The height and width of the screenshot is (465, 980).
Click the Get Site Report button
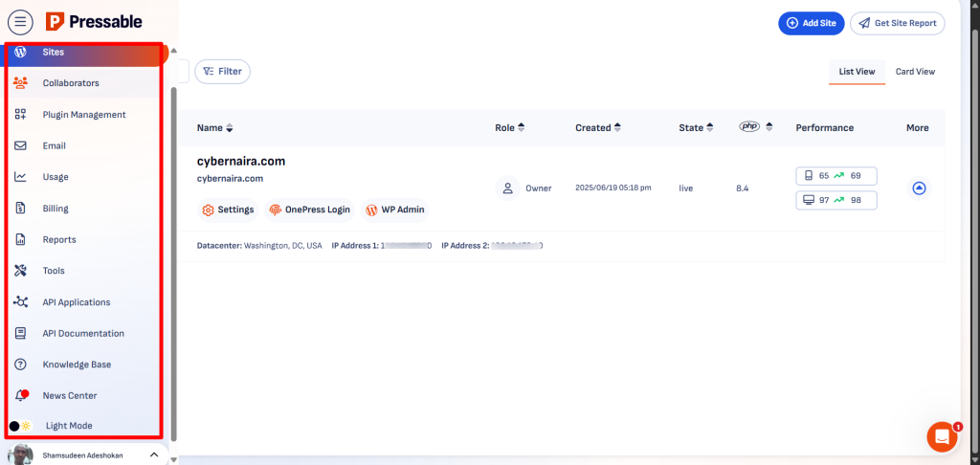(x=897, y=23)
